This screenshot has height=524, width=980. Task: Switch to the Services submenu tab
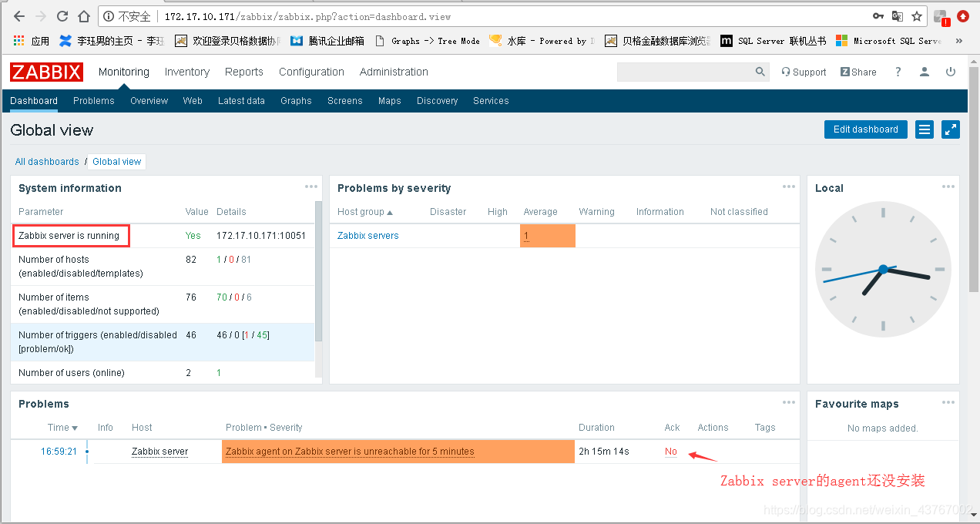coord(491,101)
